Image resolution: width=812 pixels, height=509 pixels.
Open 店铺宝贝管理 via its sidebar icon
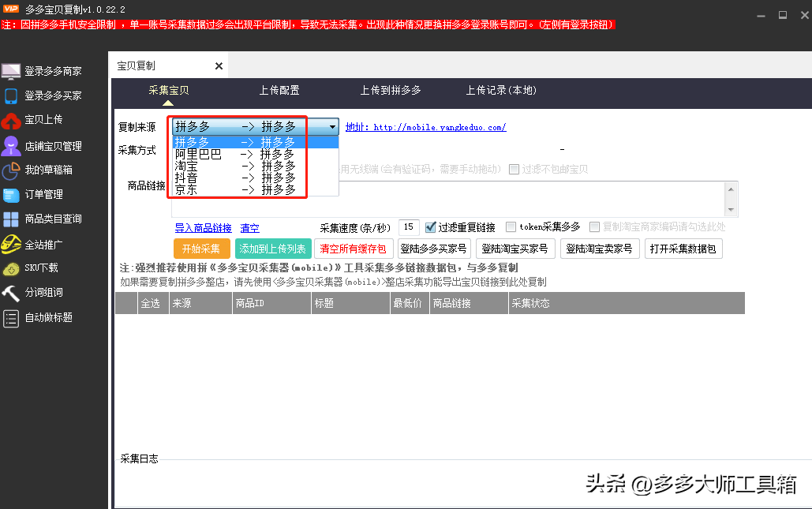(x=53, y=145)
